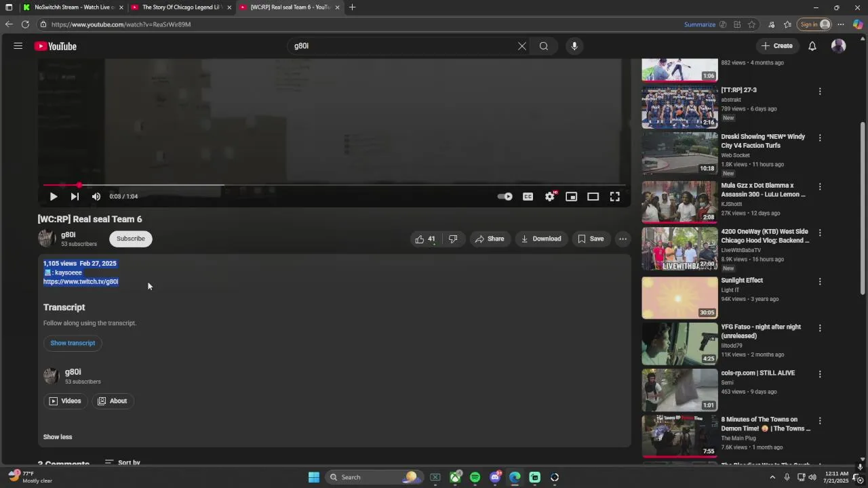This screenshot has height=488, width=868.
Task: Open menu for YFG Fatso video
Action: [x=820, y=328]
